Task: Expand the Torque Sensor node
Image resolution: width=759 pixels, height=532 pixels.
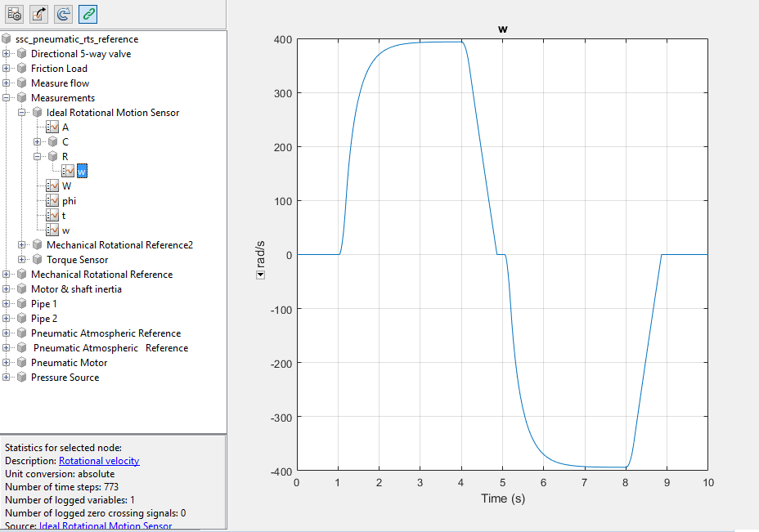Action: coord(21,260)
